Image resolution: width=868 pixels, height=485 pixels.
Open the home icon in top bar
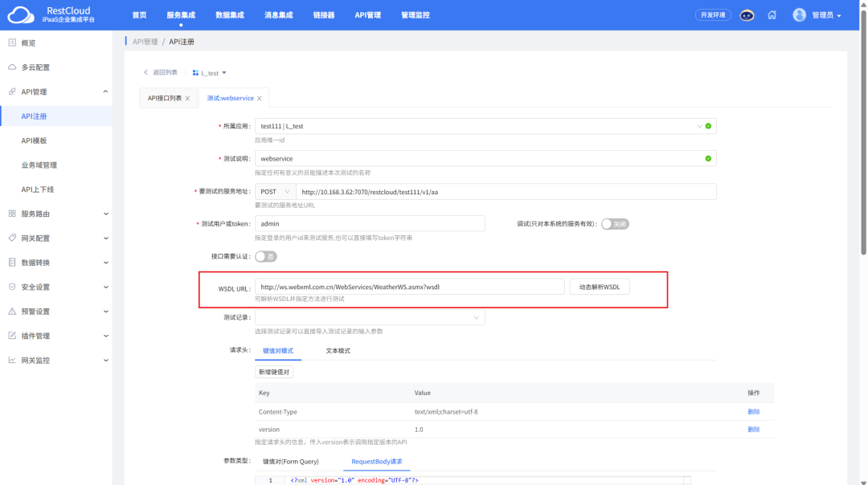coord(772,15)
